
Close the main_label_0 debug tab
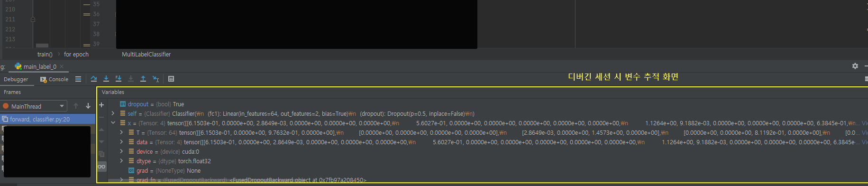[62, 66]
